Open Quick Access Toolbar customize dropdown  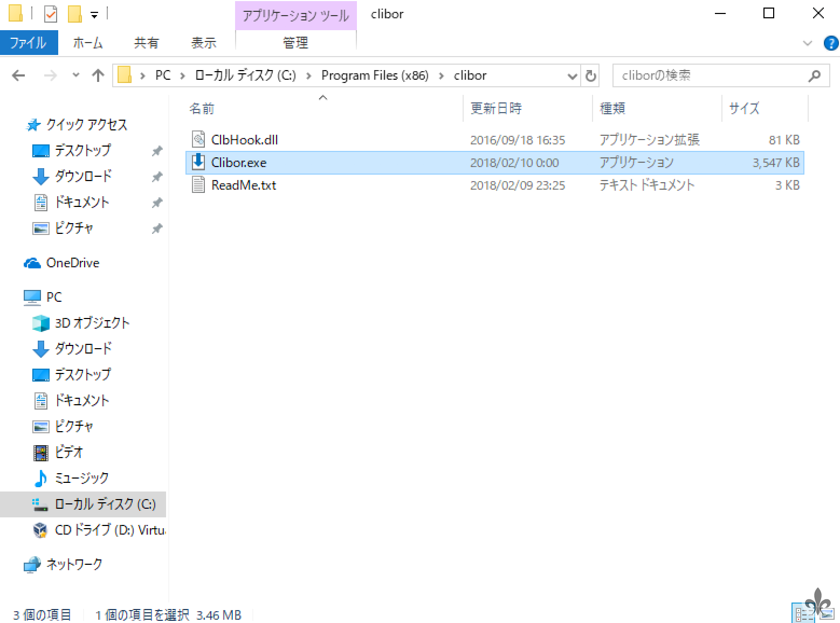[94, 15]
